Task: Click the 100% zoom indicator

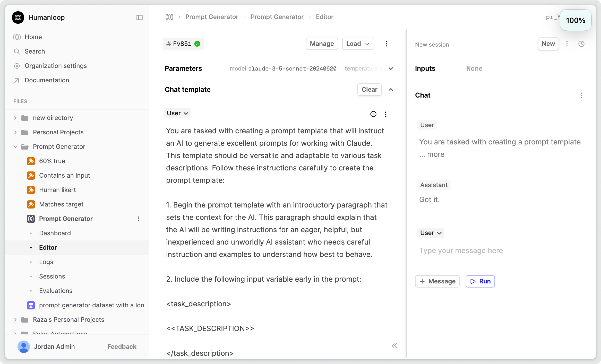Action: click(576, 20)
